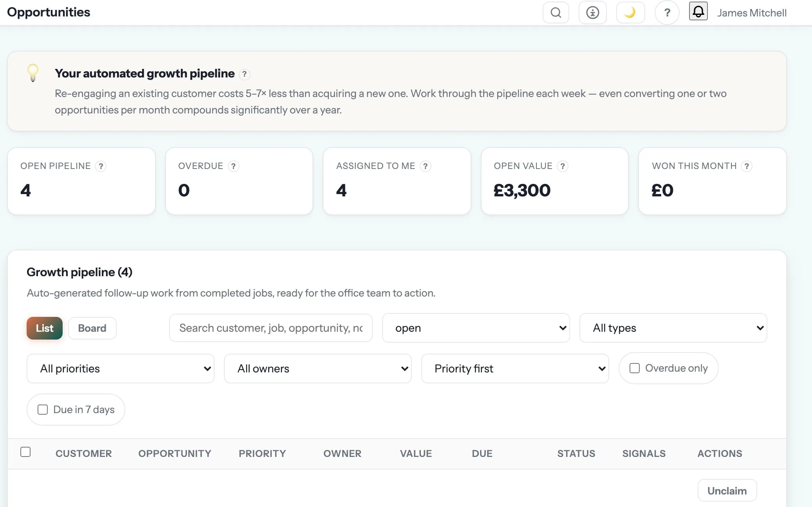Click the Won This Month £0 card
The image size is (812, 507).
(712, 181)
